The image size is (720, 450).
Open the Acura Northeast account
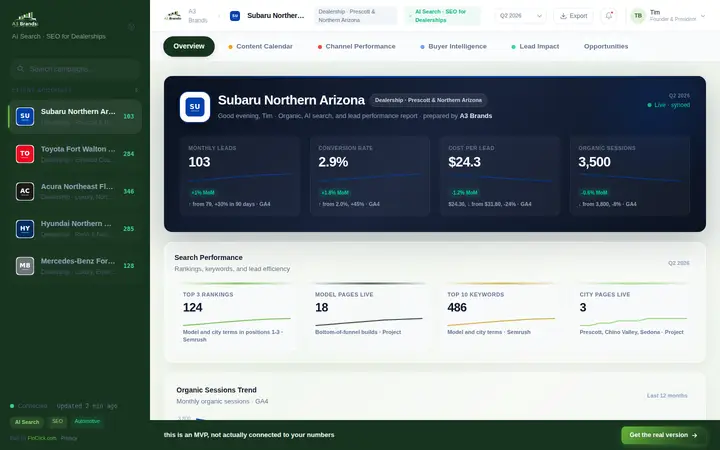coord(75,191)
